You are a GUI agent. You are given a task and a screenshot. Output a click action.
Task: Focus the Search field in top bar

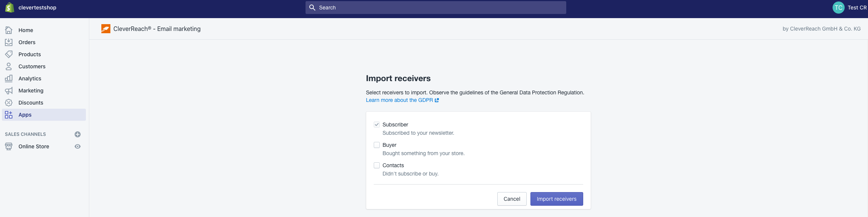(436, 8)
